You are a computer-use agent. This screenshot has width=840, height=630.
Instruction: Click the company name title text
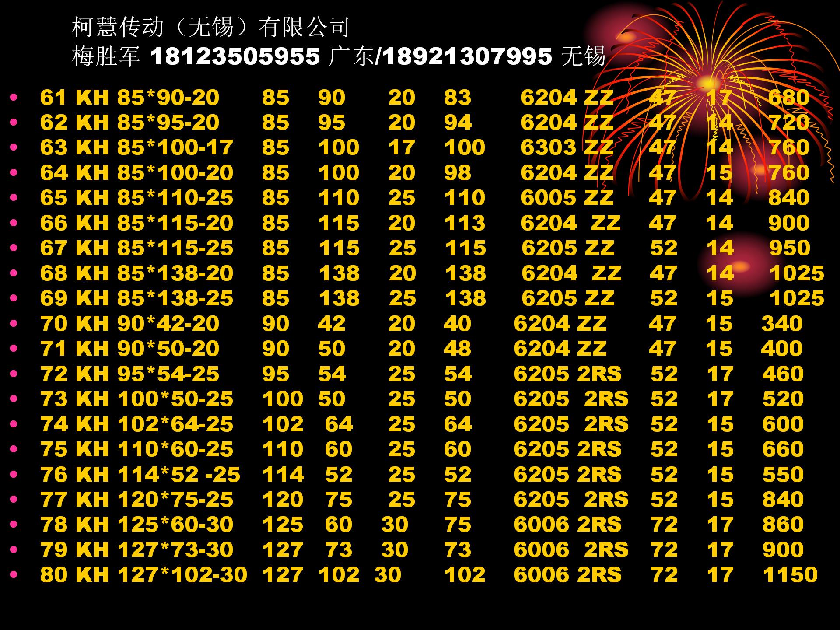click(210, 27)
